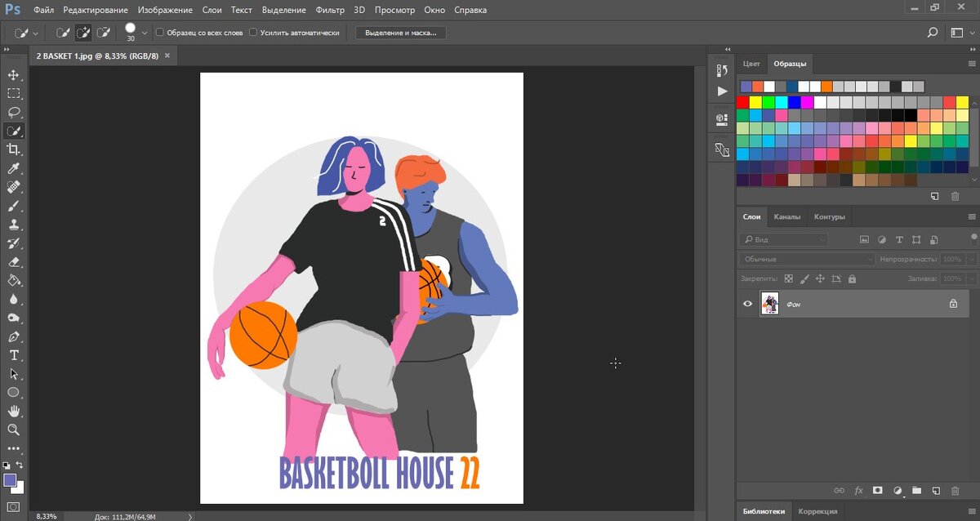The height and width of the screenshot is (521, 980).
Task: Open the Actions panel play icon
Action: (722, 91)
